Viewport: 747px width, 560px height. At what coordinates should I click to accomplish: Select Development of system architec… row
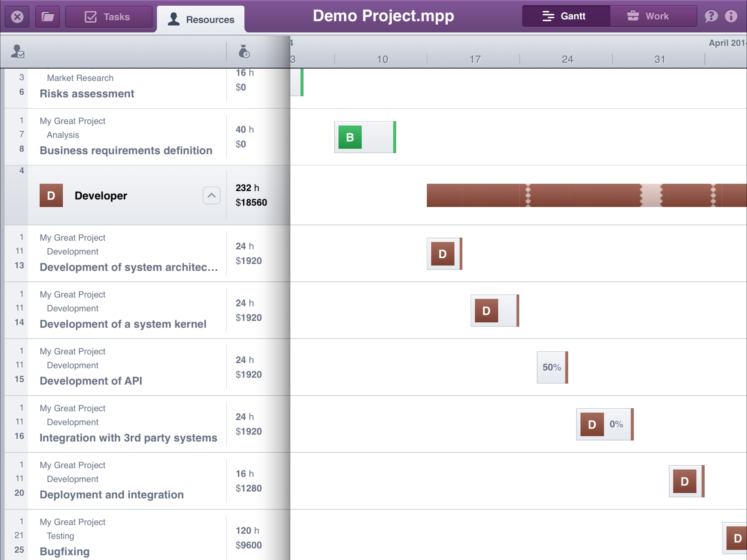[147, 253]
